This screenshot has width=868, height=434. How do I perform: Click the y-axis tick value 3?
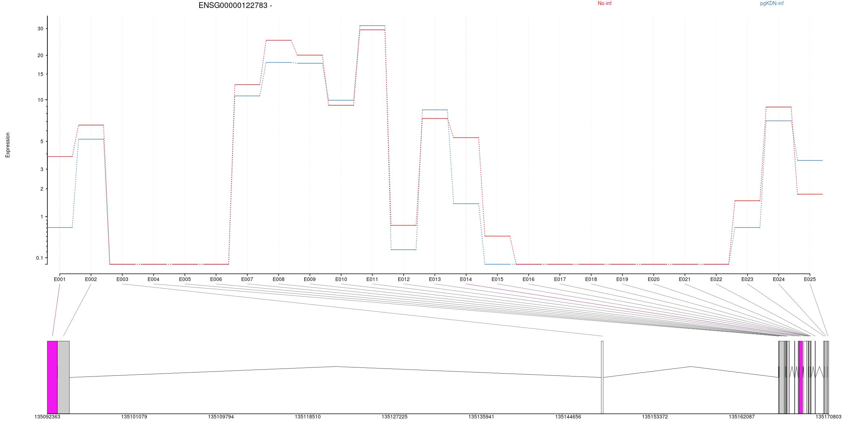point(42,169)
